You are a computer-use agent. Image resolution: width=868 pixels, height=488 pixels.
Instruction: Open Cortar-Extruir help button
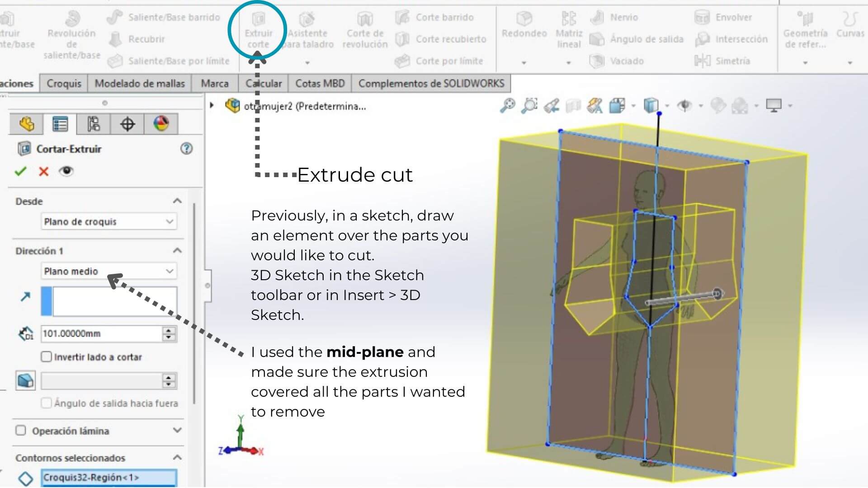click(186, 149)
